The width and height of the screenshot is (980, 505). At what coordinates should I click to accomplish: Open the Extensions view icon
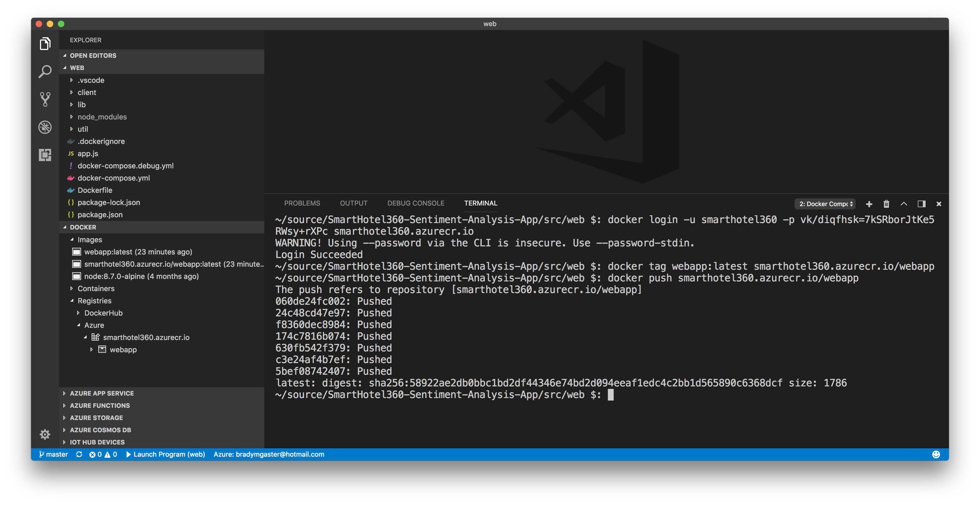[x=45, y=155]
